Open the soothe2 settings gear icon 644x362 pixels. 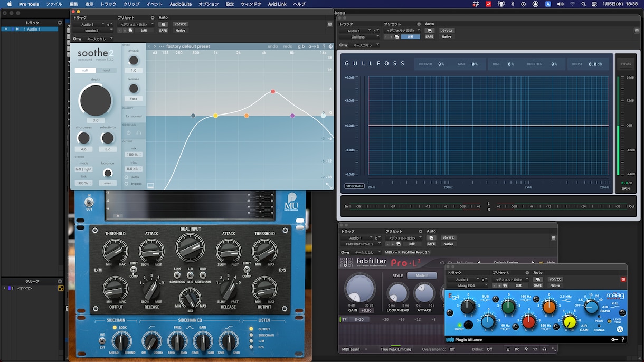(x=330, y=46)
